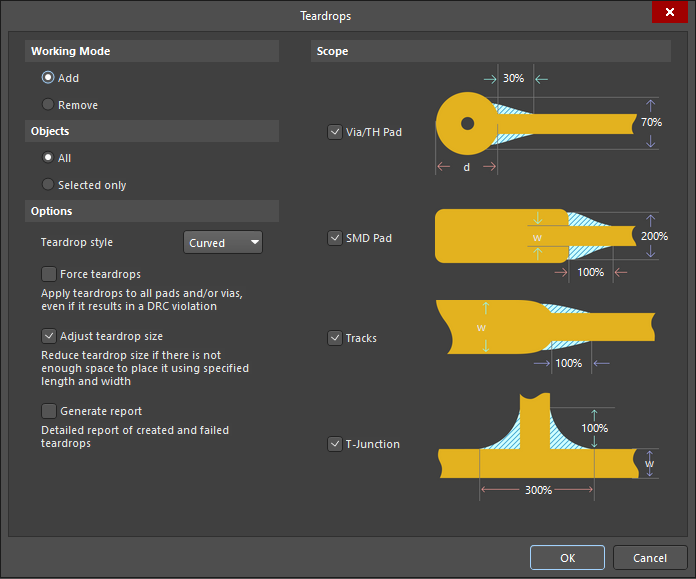The width and height of the screenshot is (696, 579).
Task: Open the Teardrop style dropdown
Action: 223,242
